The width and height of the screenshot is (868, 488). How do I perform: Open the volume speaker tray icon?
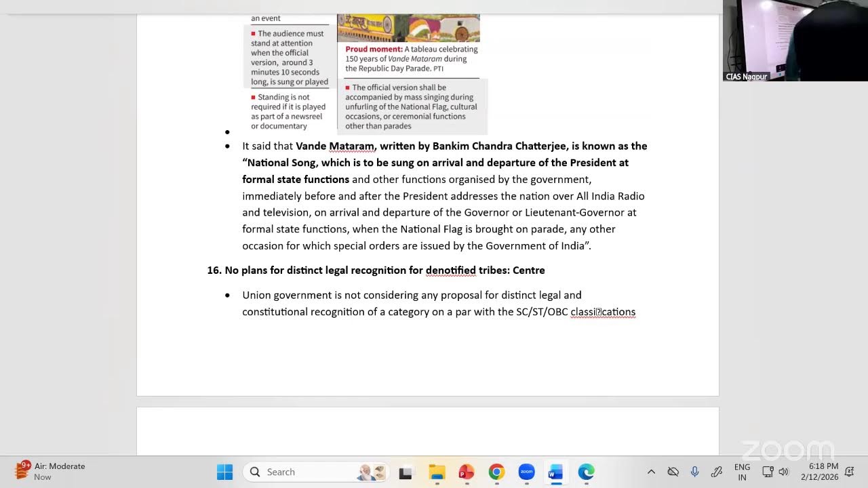784,472
